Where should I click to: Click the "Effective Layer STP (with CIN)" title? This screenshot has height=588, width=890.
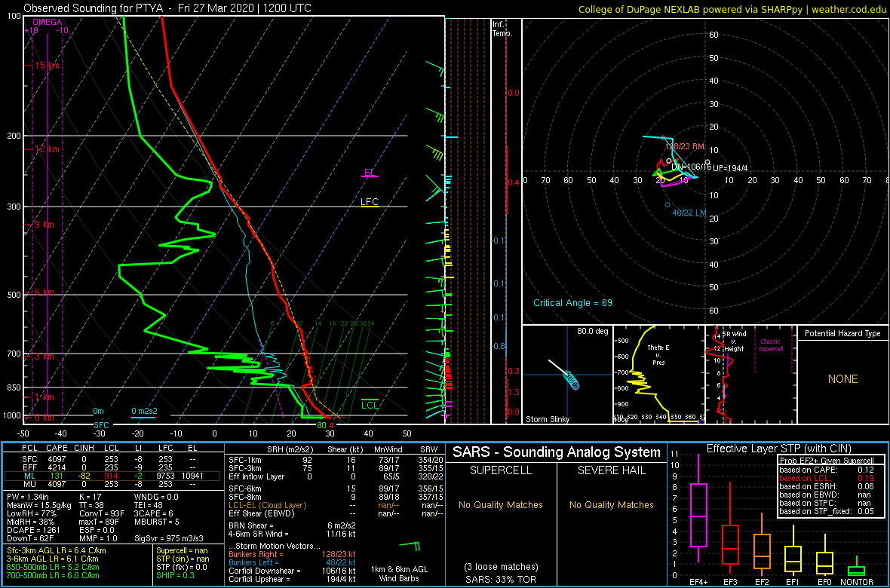coord(778,449)
